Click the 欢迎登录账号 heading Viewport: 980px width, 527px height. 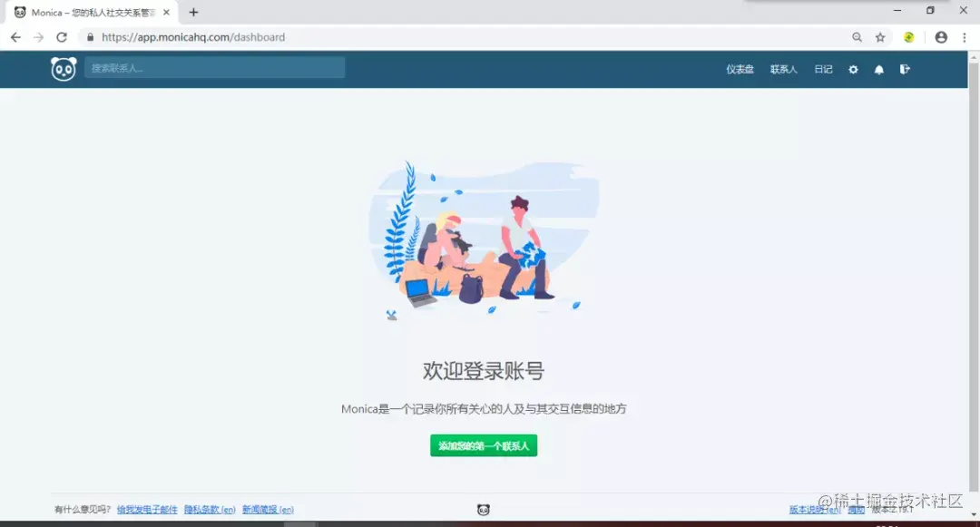tap(483, 371)
